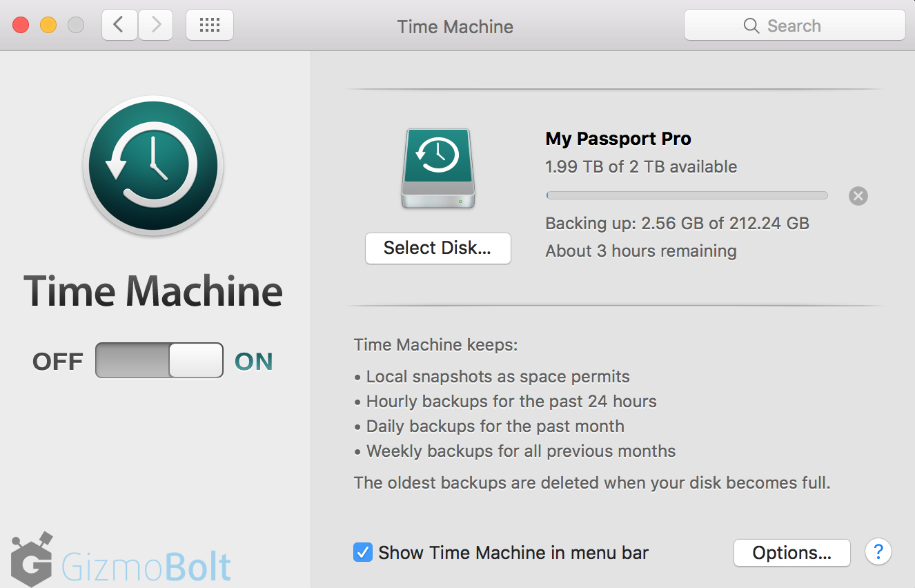This screenshot has height=588, width=915.
Task: Click the Search field in title bar
Action: pyautogui.click(x=794, y=26)
